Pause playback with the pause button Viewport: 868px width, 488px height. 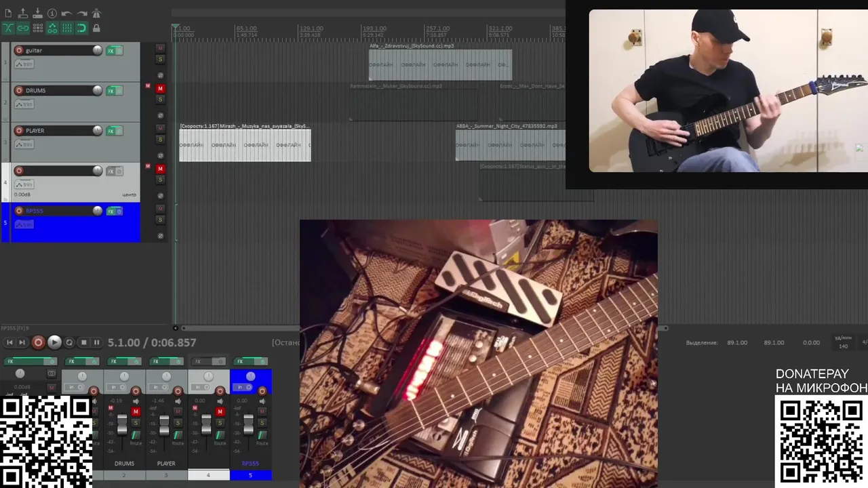(x=96, y=342)
